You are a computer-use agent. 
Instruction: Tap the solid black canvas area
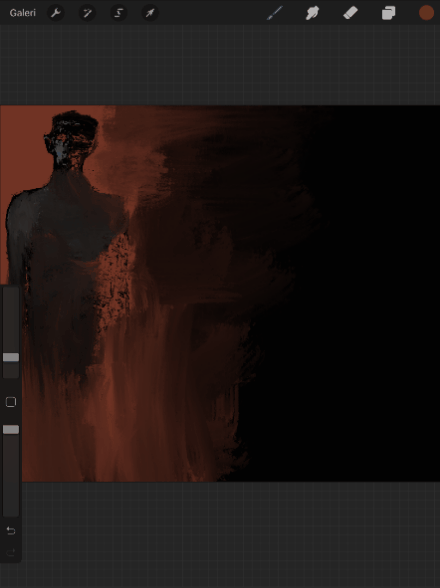tap(356, 300)
